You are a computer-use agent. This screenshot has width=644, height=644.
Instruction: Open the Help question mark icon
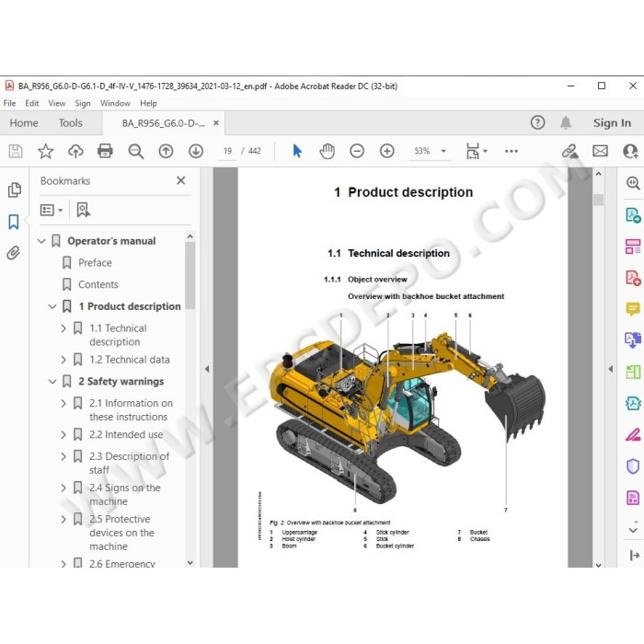click(537, 122)
